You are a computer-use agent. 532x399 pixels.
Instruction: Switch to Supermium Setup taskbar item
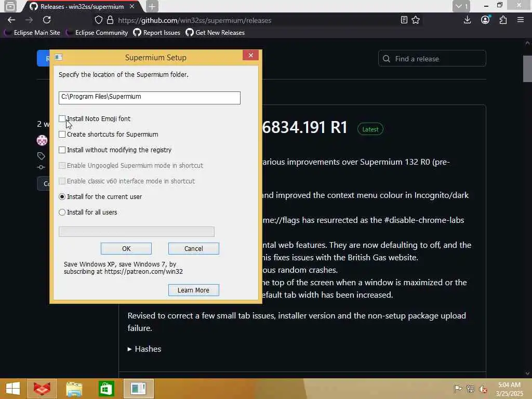coord(138,389)
